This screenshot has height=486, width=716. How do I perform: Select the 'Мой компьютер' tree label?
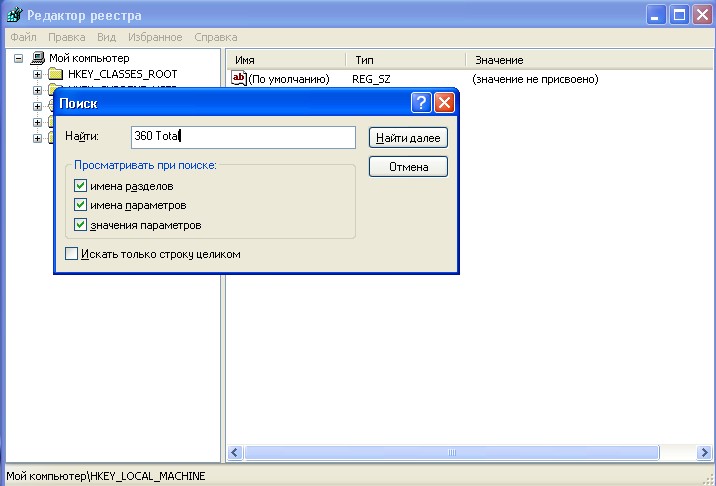[90, 58]
